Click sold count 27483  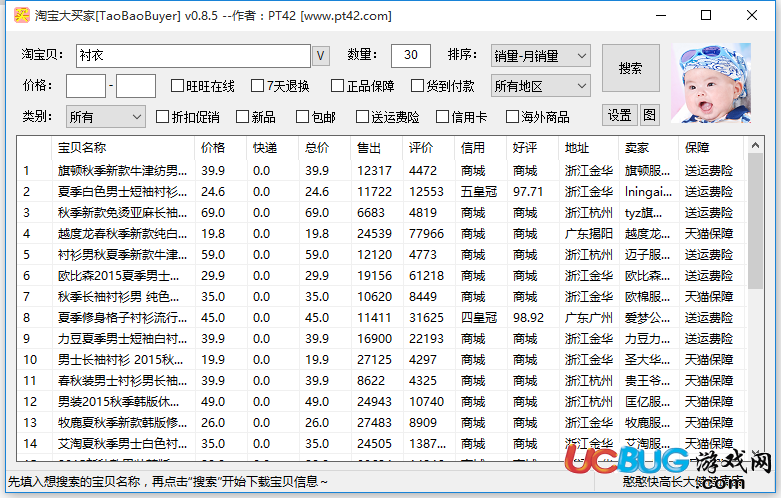coord(375,423)
